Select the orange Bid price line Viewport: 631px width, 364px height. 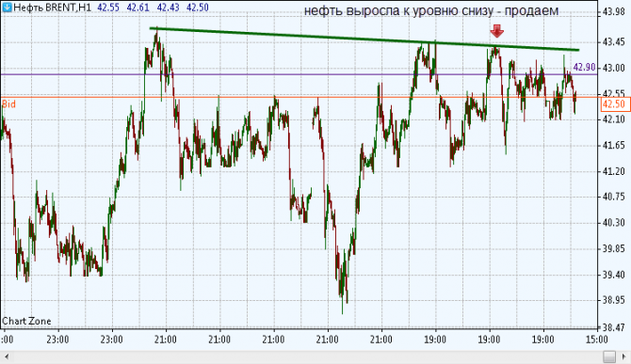click(x=299, y=97)
